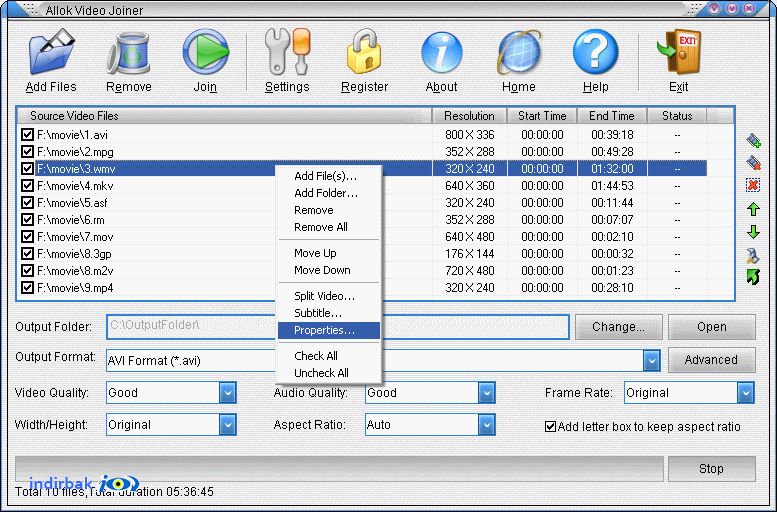777x512 pixels.
Task: Select the 720×480 resolution cell
Action: pyautogui.click(x=470, y=271)
